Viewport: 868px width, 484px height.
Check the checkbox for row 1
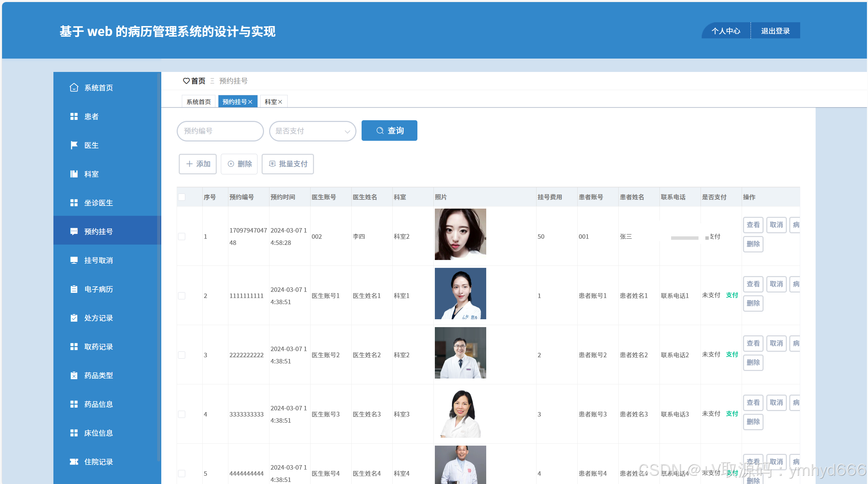(x=182, y=236)
